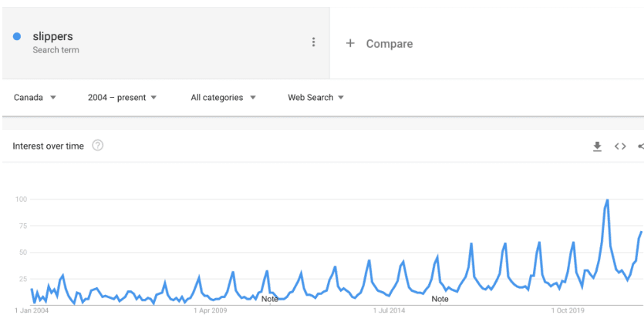Click the 1 Oct 2019 axis label

[x=568, y=310]
